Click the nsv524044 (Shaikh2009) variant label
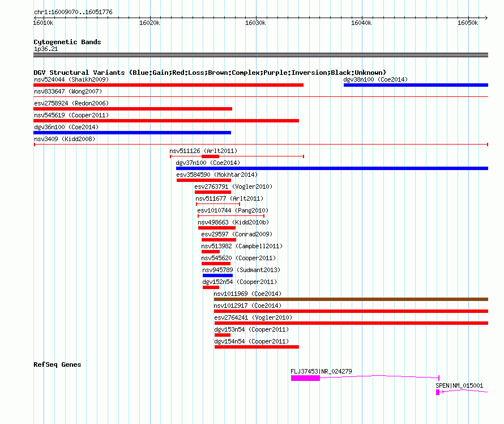 pos(71,79)
